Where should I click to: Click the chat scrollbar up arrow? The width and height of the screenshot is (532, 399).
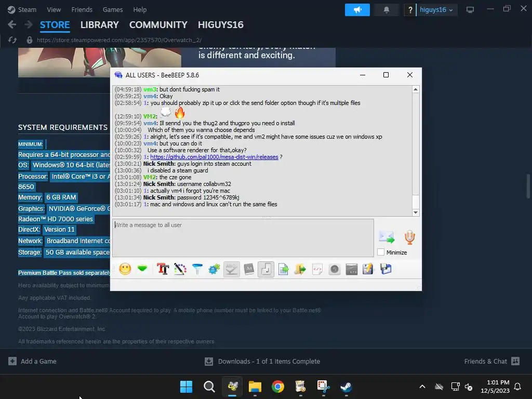(416, 89)
